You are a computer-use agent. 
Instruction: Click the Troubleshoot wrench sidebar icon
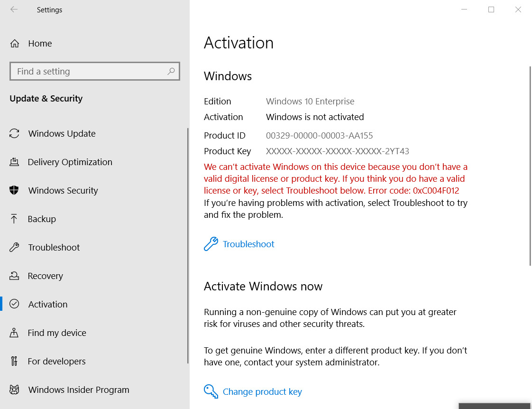coord(14,247)
